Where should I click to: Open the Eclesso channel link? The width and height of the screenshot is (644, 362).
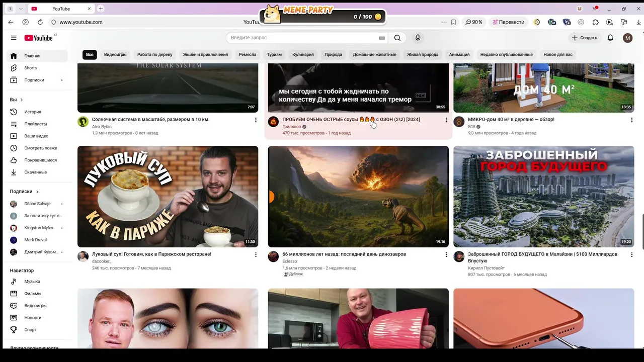pos(290,261)
